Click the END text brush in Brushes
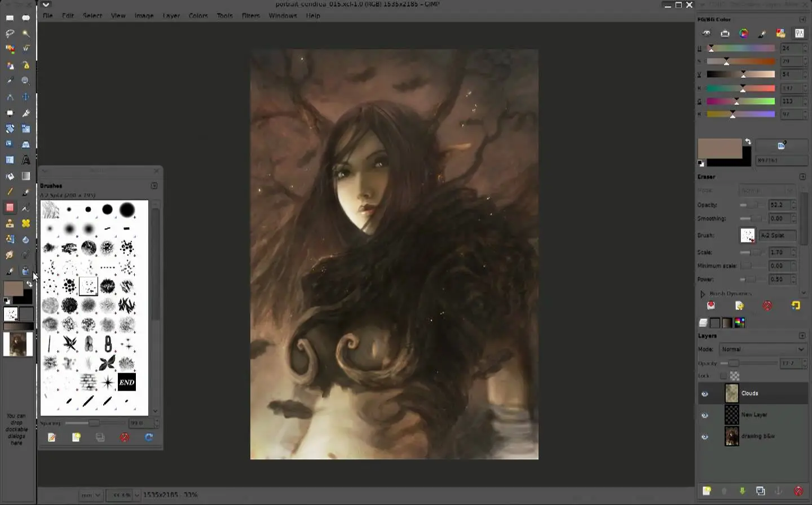 tap(126, 382)
